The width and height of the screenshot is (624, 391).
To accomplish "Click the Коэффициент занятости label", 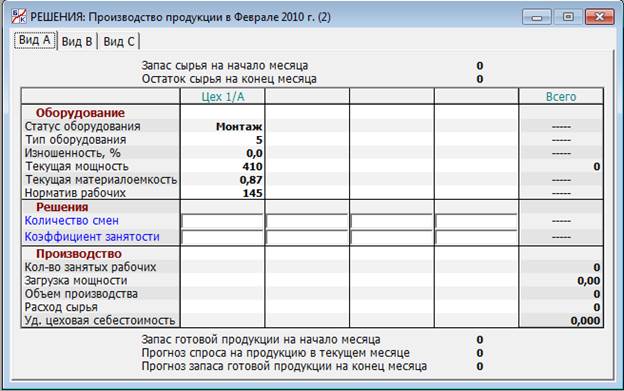I will click(92, 237).
